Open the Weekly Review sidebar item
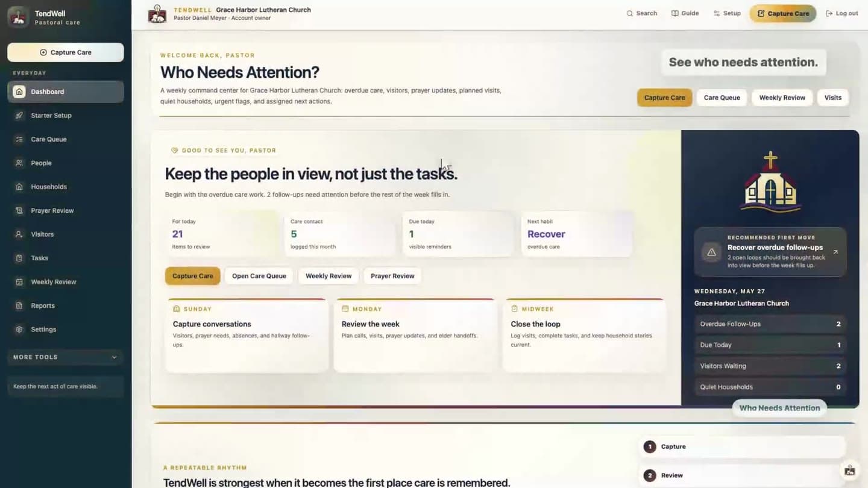 [x=66, y=282]
